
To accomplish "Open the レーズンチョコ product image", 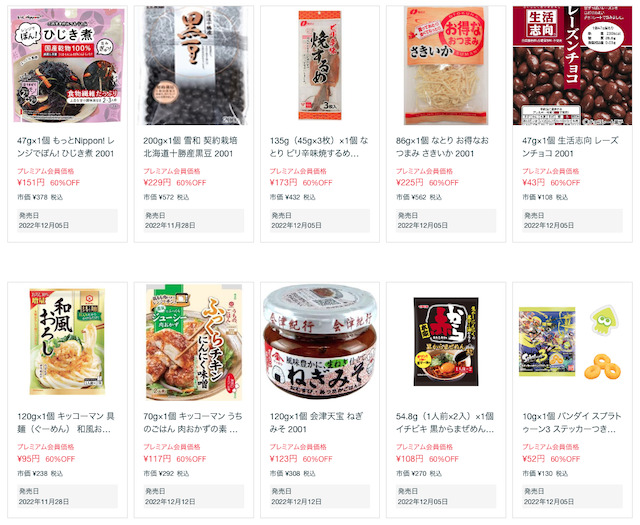I will 572,65.
